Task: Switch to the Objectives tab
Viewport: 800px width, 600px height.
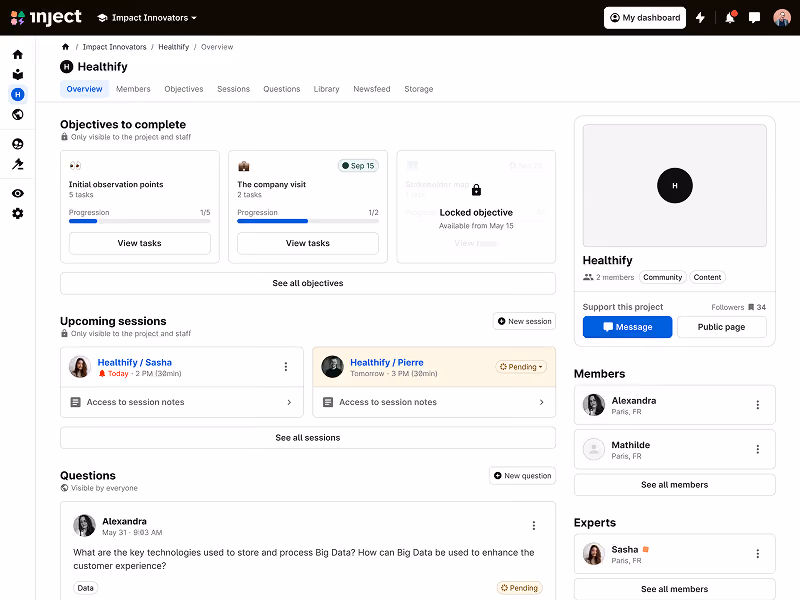Action: pyautogui.click(x=184, y=89)
